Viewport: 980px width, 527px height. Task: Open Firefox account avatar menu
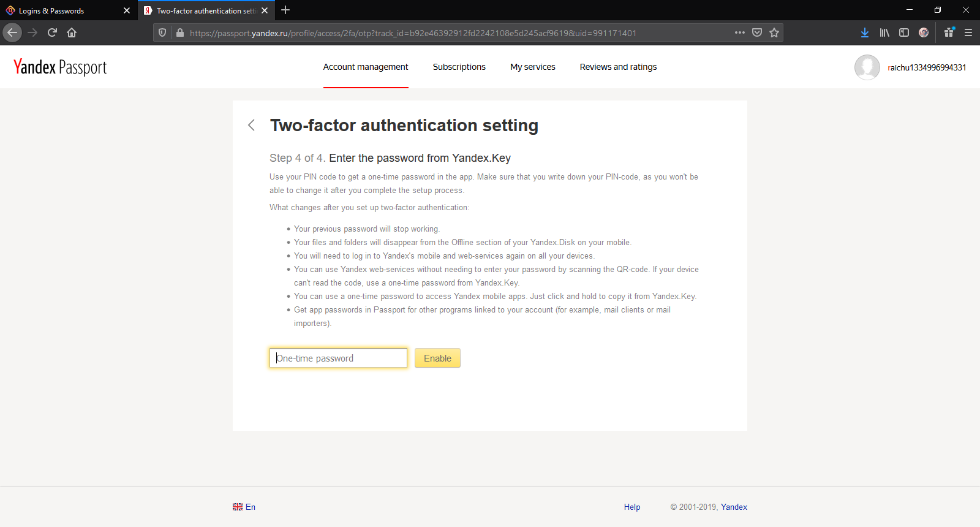coord(924,32)
